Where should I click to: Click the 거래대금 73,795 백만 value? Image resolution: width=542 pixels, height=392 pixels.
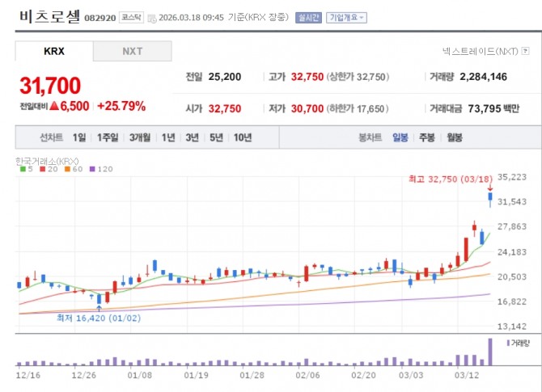click(493, 109)
